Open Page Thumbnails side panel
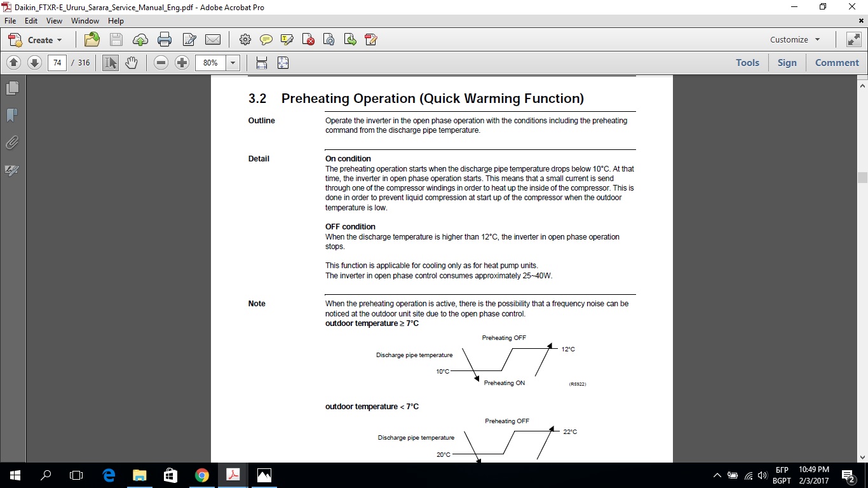Image resolution: width=868 pixels, height=488 pixels. (x=12, y=88)
